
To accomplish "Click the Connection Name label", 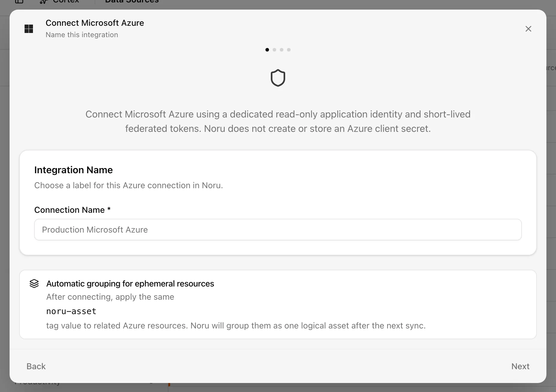I will click(72, 210).
